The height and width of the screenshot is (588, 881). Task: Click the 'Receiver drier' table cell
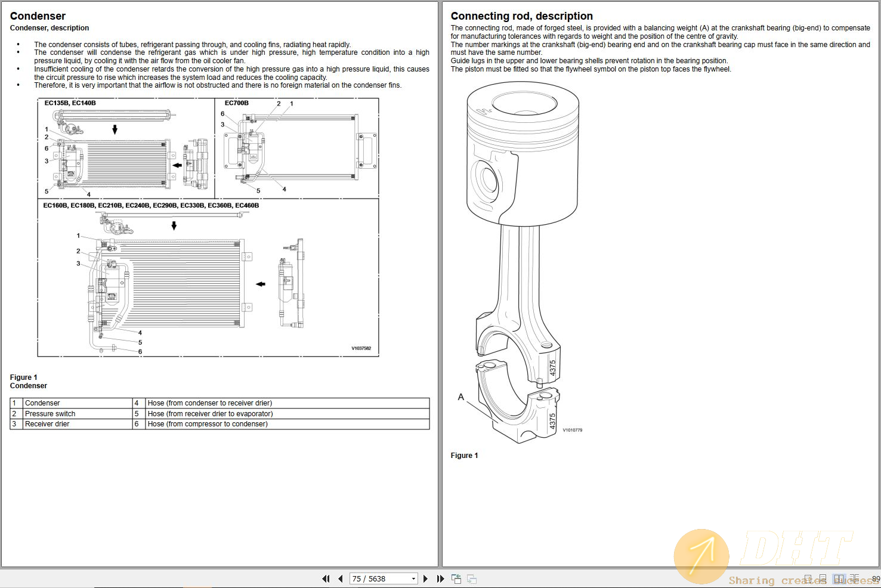77,424
